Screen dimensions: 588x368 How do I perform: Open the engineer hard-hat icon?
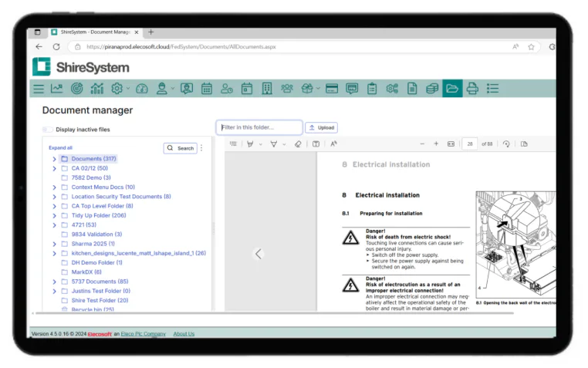(162, 89)
